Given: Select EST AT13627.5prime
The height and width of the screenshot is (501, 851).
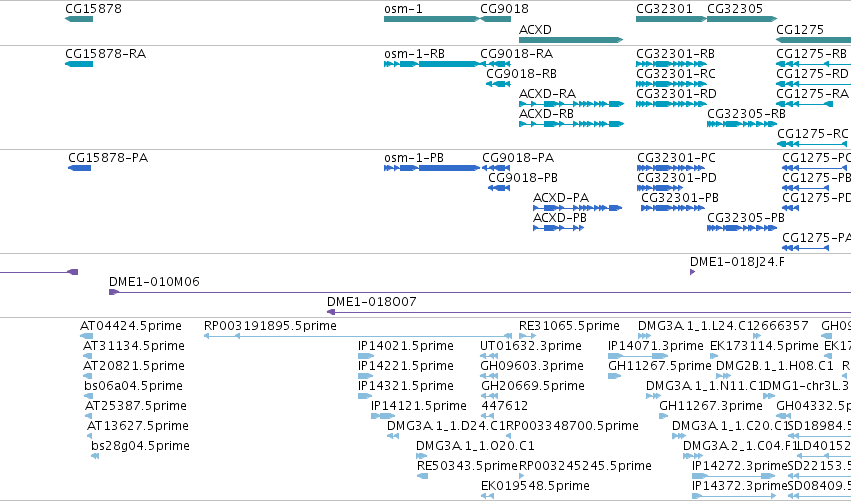Looking at the screenshot, I should [138, 427].
